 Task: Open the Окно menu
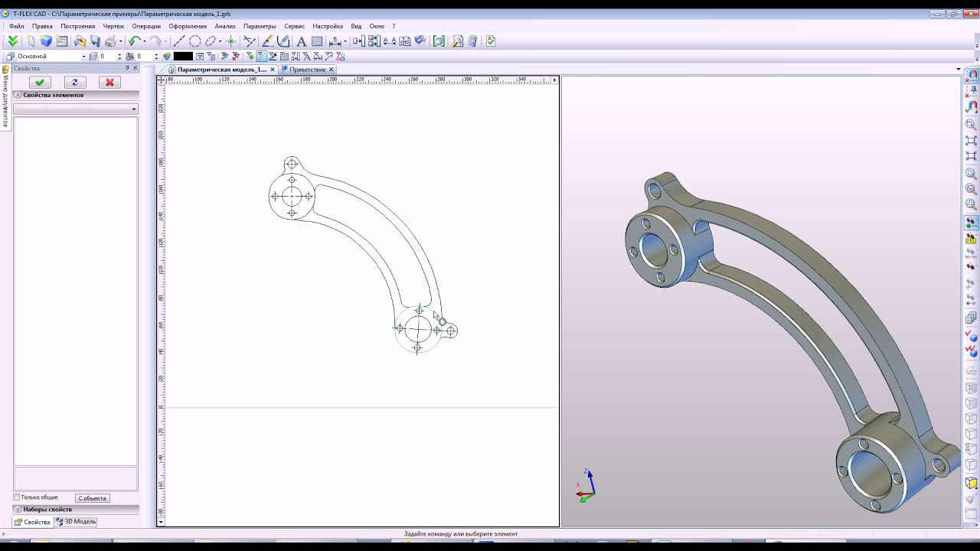[377, 26]
